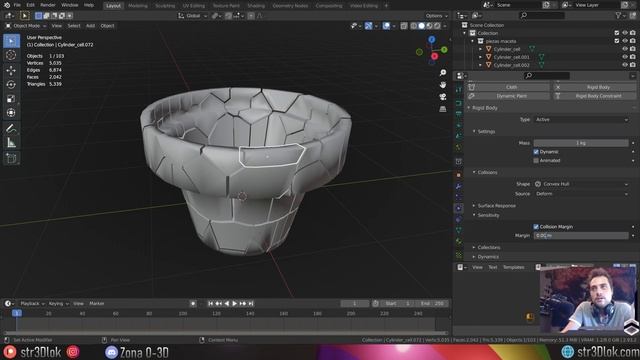The image size is (640, 360).
Task: Select the Measure tool
Action: tap(11, 143)
